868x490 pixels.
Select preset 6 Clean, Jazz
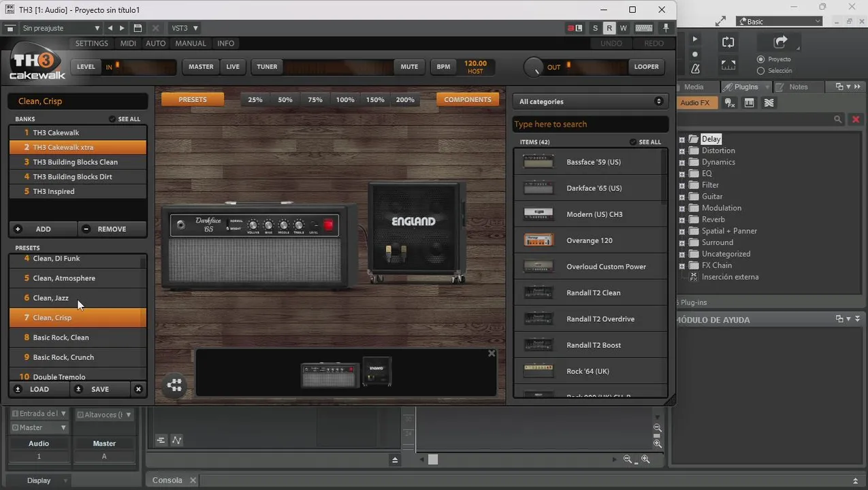pyautogui.click(x=78, y=298)
